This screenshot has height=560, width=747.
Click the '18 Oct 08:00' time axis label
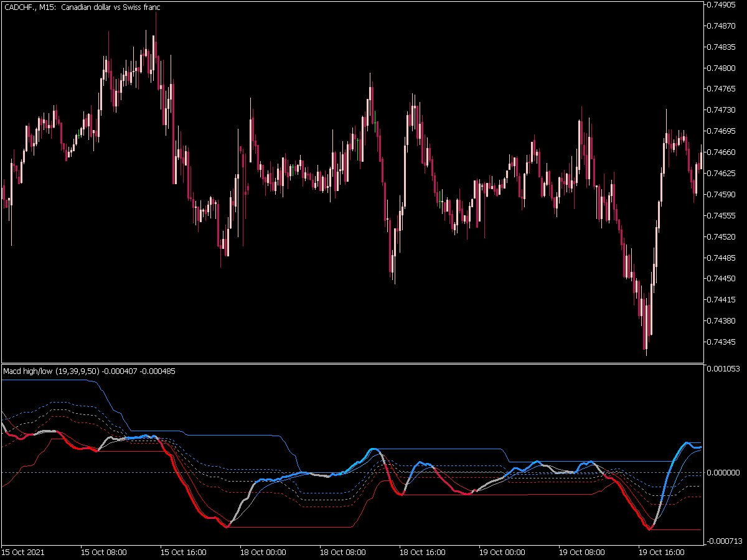coord(343,553)
